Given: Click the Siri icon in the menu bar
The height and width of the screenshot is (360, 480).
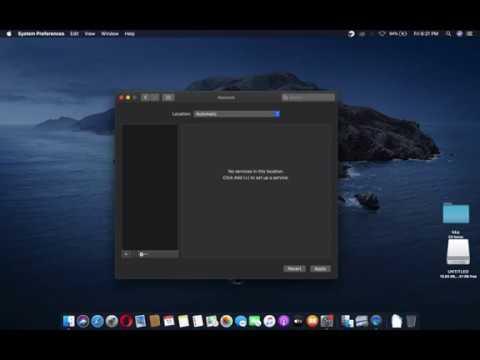Looking at the screenshot, I should click(459, 34).
